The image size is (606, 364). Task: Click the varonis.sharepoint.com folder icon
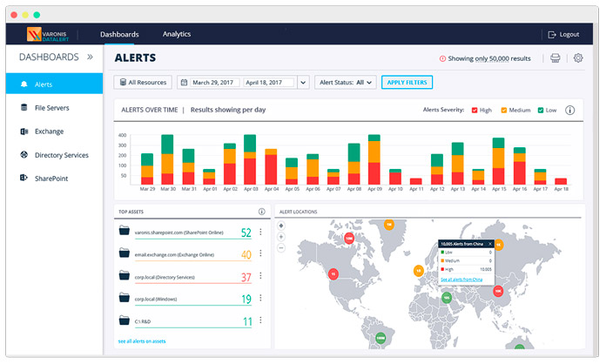coord(124,231)
